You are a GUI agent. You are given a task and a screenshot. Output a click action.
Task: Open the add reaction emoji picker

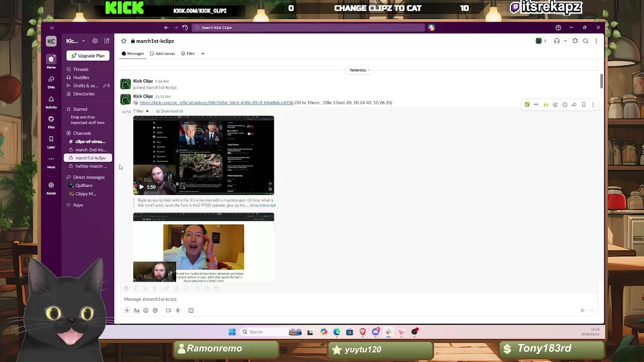pyautogui.click(x=555, y=105)
